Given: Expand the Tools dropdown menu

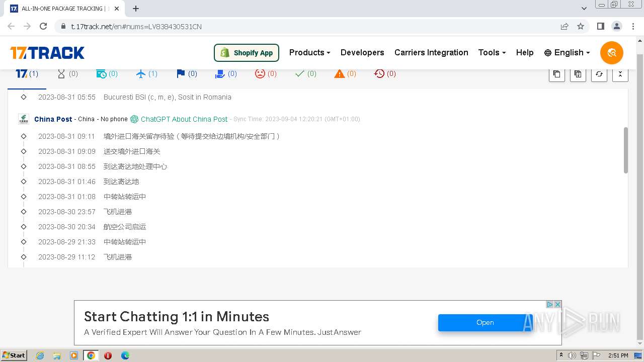Looking at the screenshot, I should (492, 52).
